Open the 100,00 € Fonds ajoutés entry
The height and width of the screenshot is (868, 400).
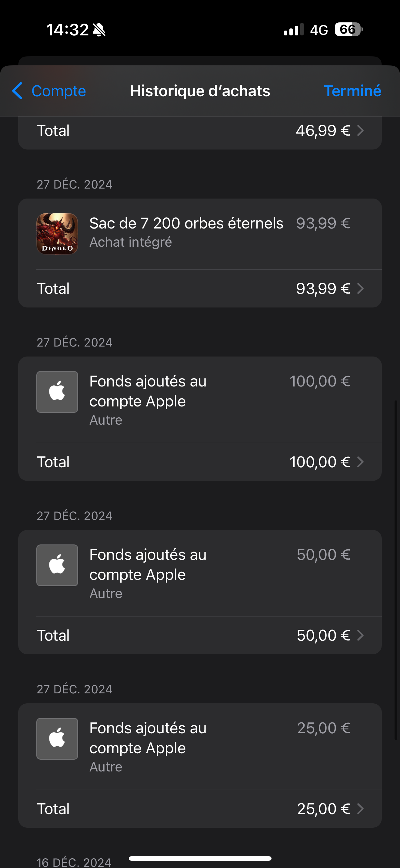tap(148, 391)
